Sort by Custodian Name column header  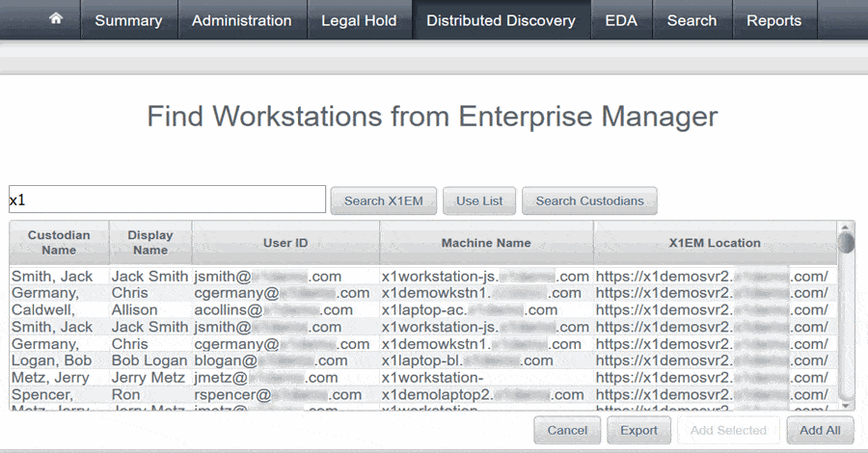59,242
